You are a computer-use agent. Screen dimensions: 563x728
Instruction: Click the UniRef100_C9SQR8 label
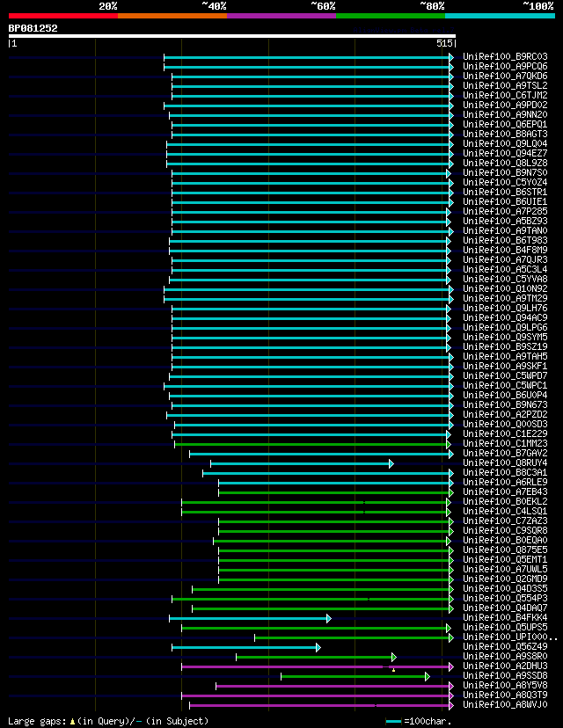505,531
